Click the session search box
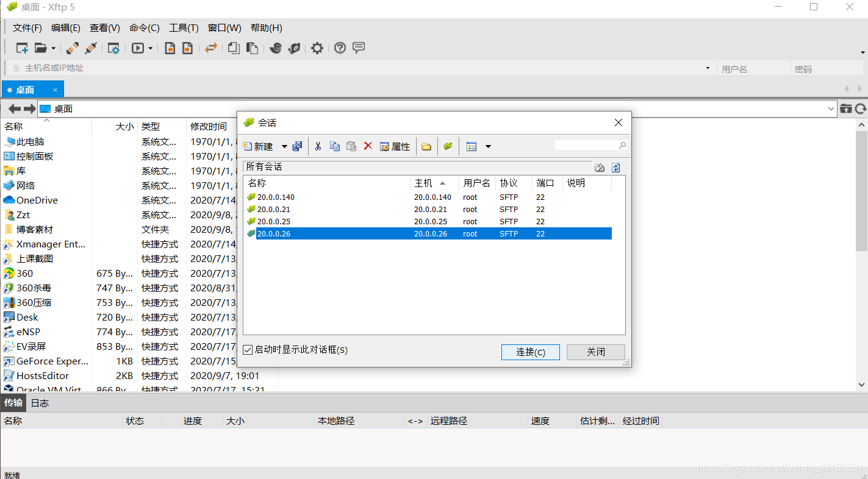 pyautogui.click(x=590, y=146)
